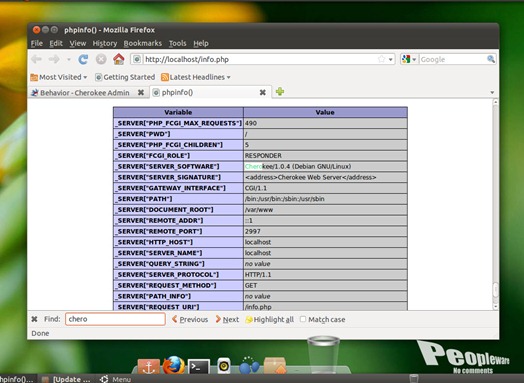
Task: Click the scrollbar down arrow
Action: pos(496,306)
